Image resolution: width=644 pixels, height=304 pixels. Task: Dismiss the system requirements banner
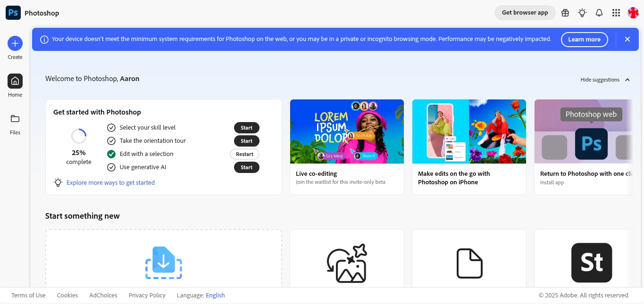pos(627,40)
